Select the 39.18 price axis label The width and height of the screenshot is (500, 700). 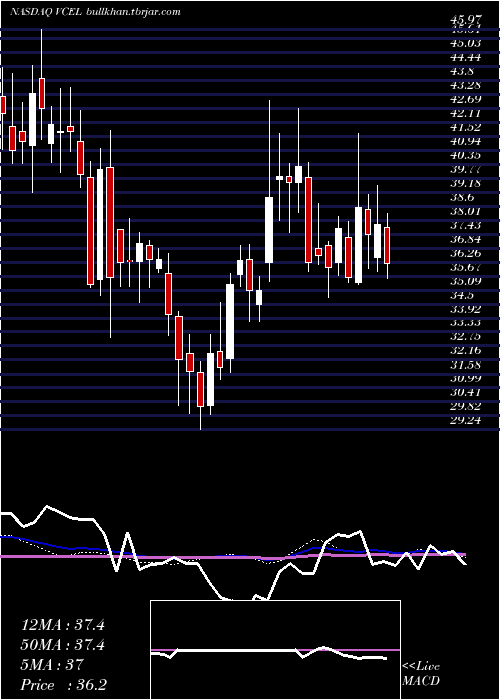click(x=466, y=183)
